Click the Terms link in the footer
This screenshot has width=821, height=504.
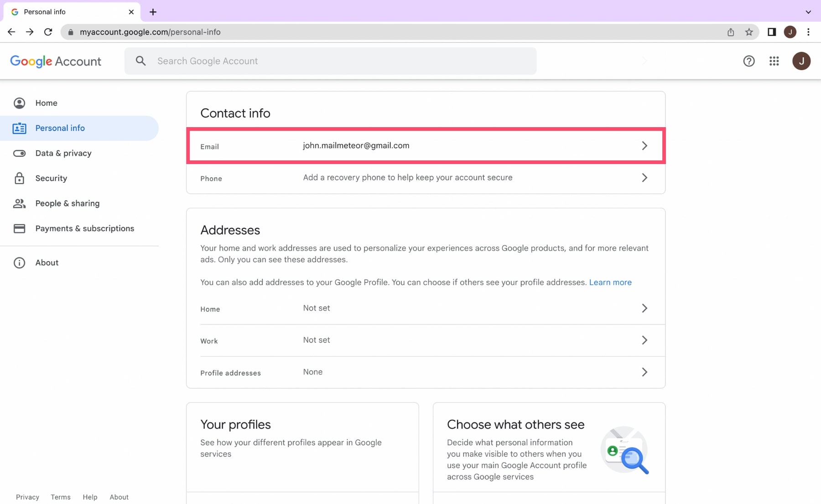pyautogui.click(x=60, y=497)
